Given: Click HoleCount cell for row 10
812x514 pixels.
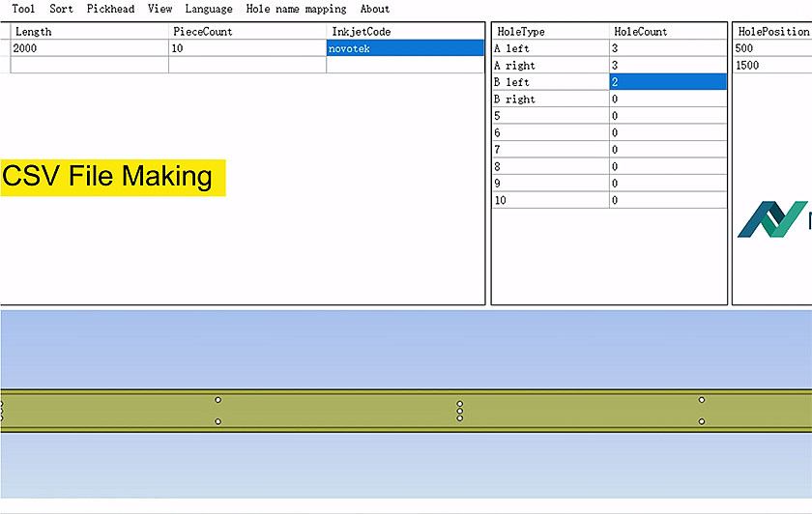Looking at the screenshot, I should tap(668, 200).
